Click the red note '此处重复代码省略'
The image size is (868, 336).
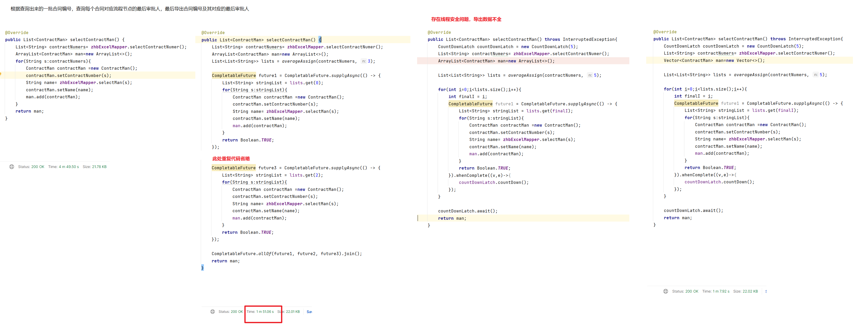click(x=231, y=159)
